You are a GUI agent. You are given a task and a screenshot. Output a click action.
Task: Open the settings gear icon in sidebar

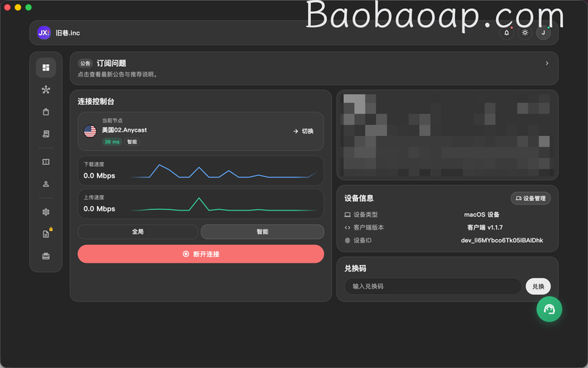click(46, 212)
